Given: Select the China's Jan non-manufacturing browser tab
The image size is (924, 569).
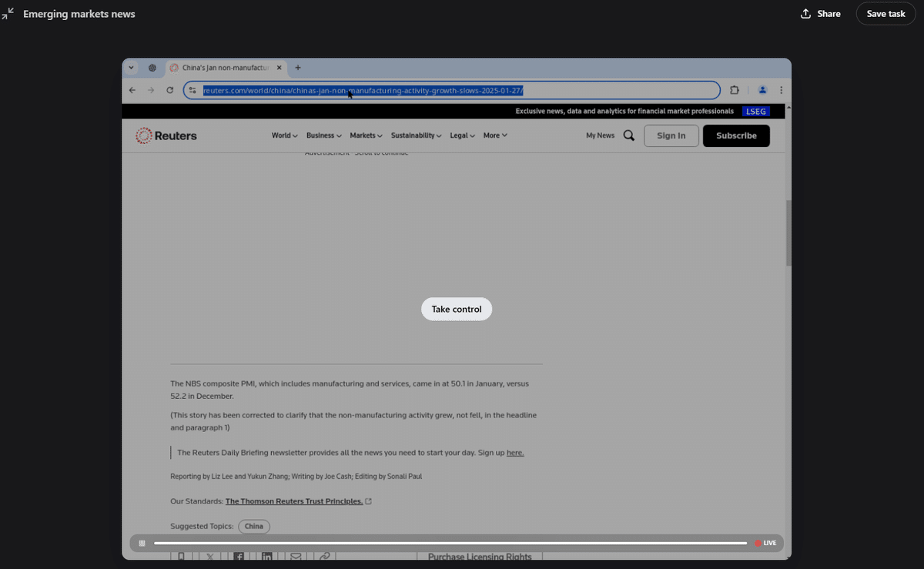Looking at the screenshot, I should (x=225, y=68).
